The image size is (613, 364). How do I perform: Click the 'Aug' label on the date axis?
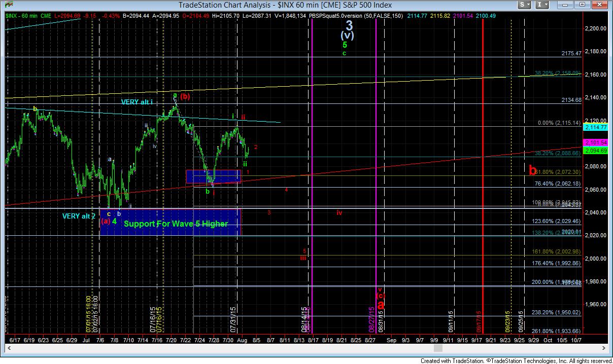point(242,340)
